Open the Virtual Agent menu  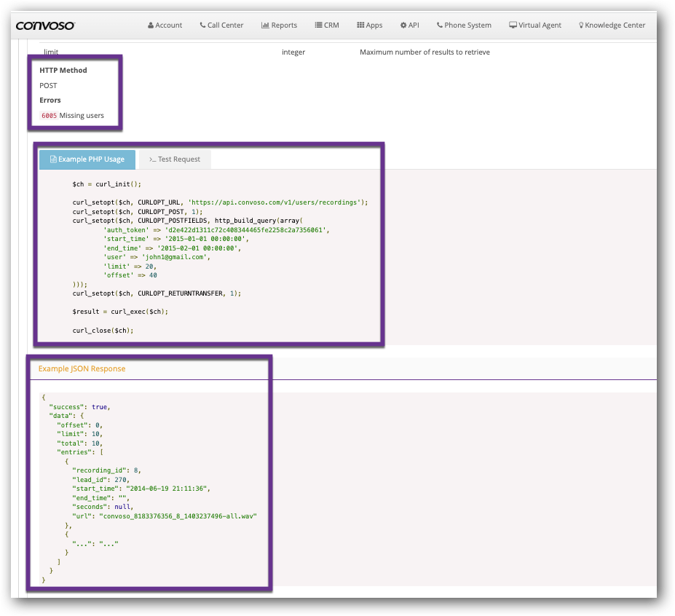[x=535, y=25]
